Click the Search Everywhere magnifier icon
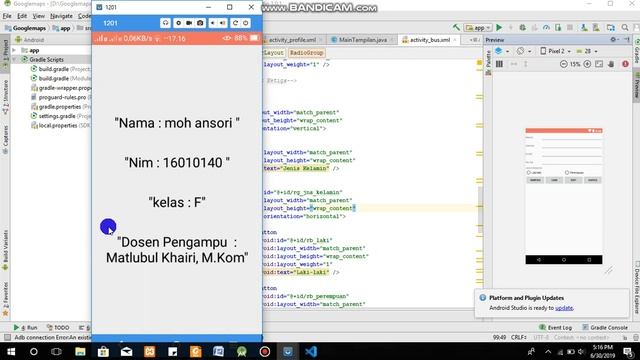Viewport: 640px width, 360px height. [625, 28]
